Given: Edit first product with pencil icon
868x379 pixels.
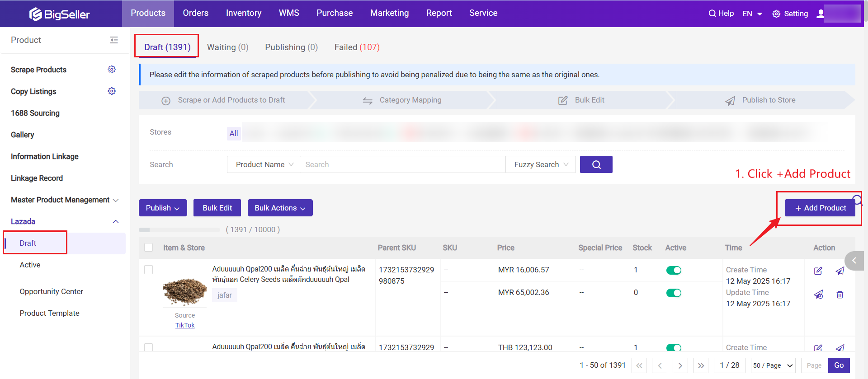Looking at the screenshot, I should pos(818,271).
